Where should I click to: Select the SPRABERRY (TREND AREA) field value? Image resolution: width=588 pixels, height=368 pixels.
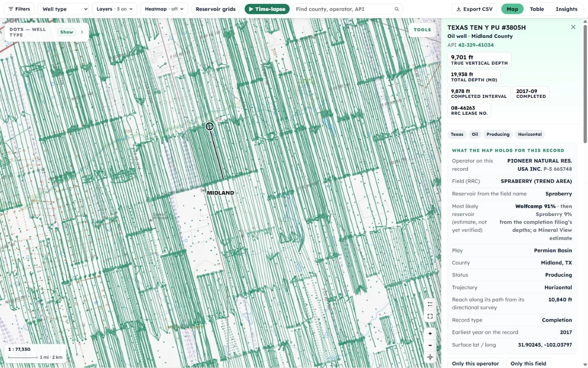[x=536, y=181]
